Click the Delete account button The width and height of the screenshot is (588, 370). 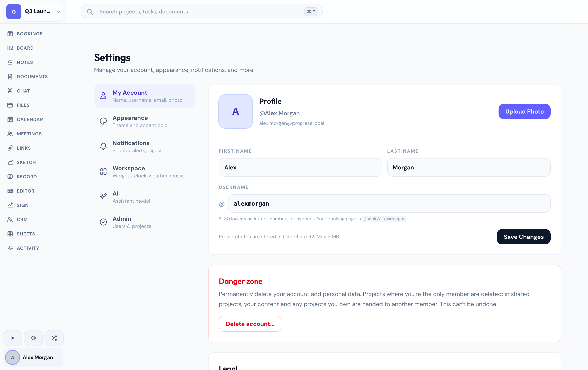click(250, 324)
